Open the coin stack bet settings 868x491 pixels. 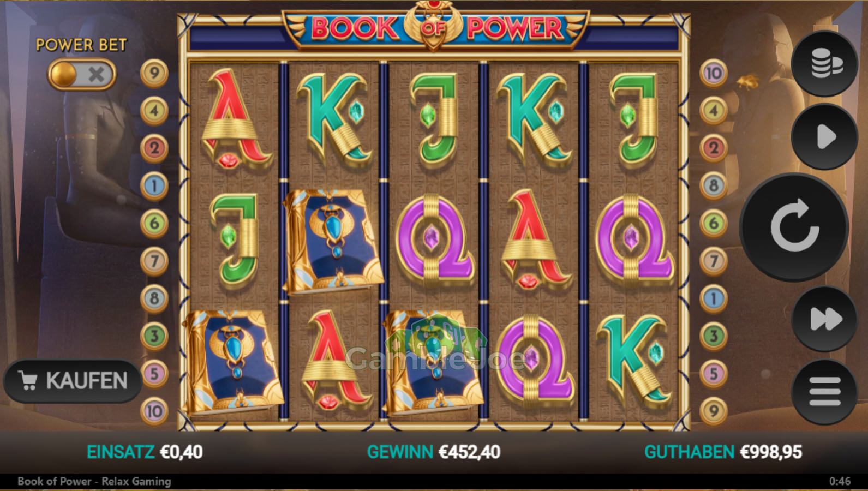(824, 64)
